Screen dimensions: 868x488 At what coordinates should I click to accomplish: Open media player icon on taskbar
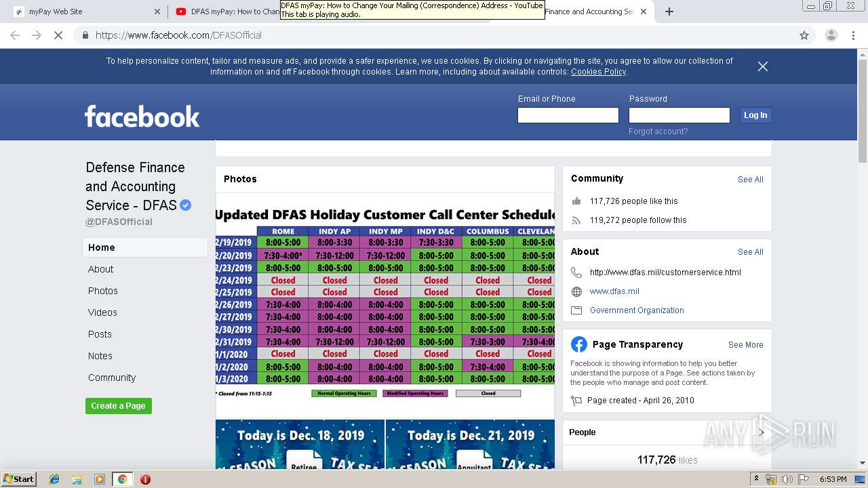[100, 479]
